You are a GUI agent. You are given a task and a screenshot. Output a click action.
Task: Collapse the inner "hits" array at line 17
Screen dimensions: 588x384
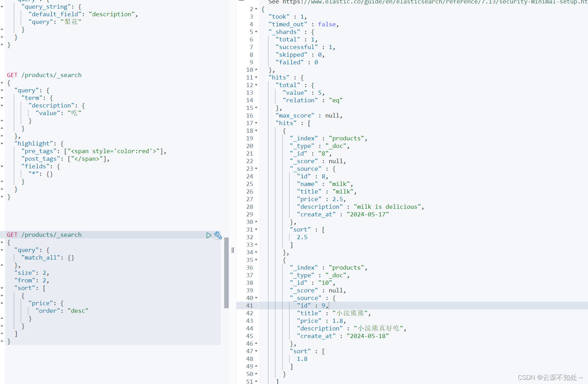(256, 123)
